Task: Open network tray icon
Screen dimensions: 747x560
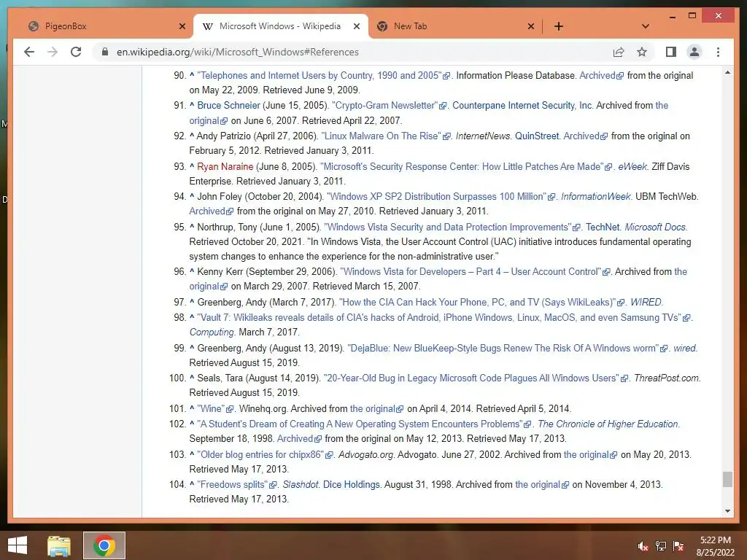Action: pos(660,546)
